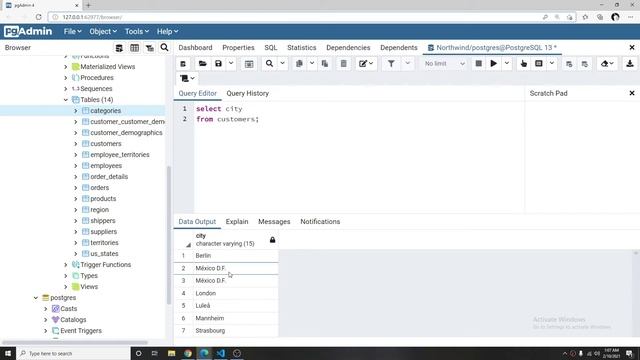Viewport: 640px width, 360px height.
Task: Download results as CSV
Action: click(630, 64)
